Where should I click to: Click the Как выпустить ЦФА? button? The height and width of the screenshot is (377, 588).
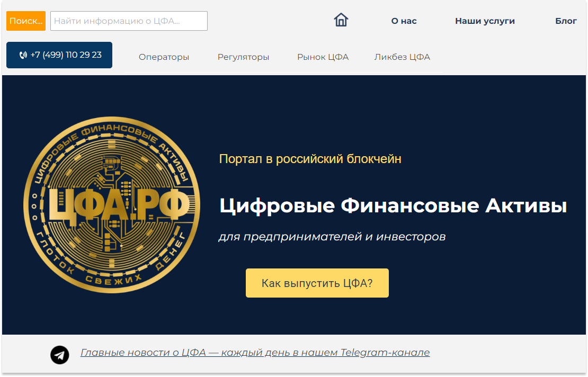(x=317, y=283)
